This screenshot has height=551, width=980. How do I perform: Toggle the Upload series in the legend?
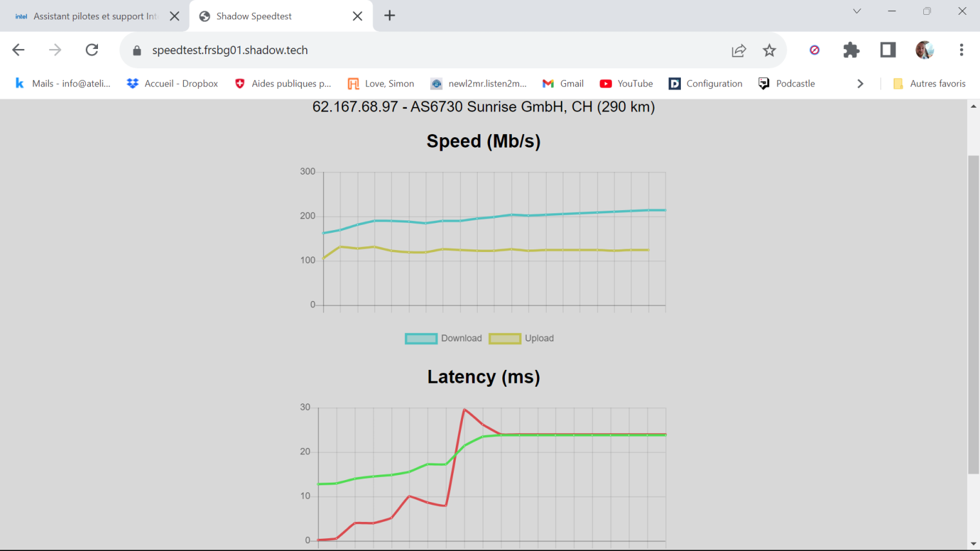click(522, 338)
